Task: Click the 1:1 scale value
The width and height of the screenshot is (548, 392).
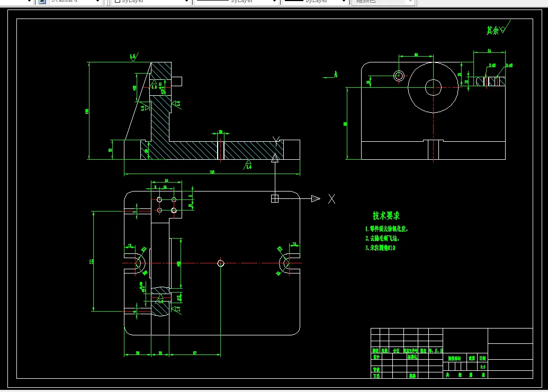Action: pyautogui.click(x=483, y=367)
